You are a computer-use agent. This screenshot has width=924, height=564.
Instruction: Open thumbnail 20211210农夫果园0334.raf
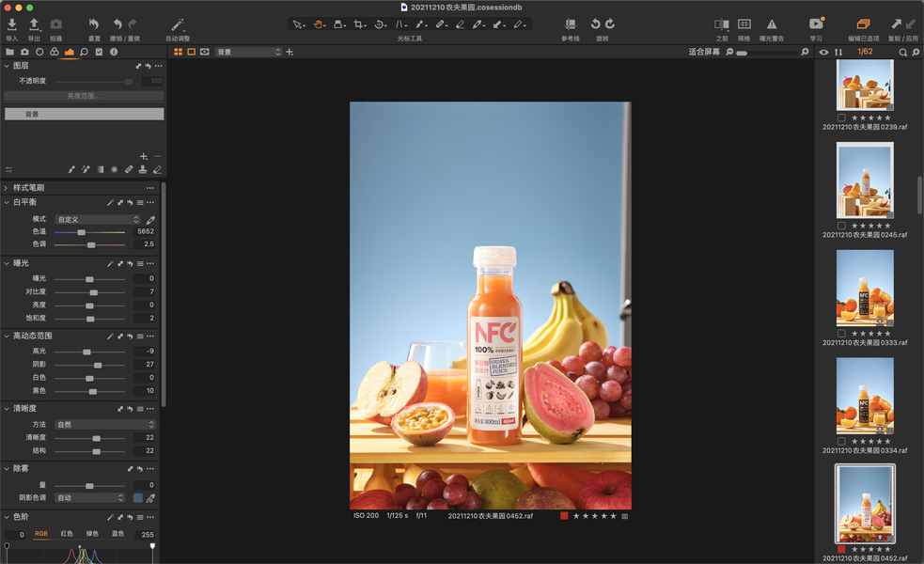click(865, 396)
